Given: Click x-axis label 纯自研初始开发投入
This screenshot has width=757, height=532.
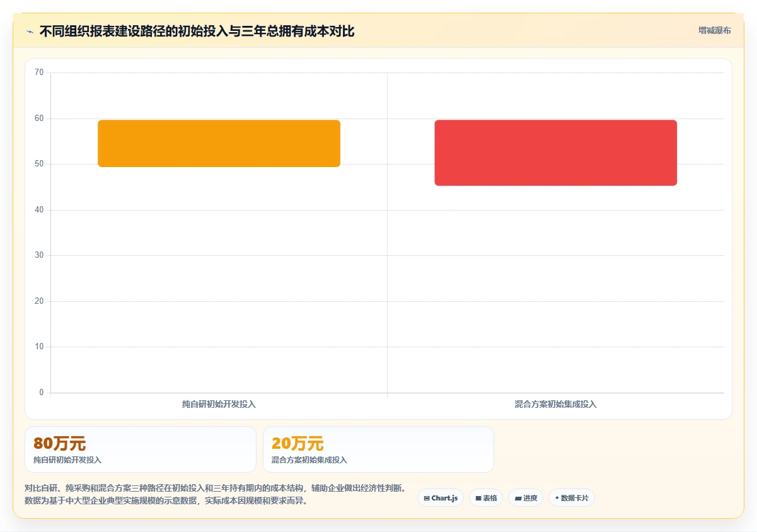Looking at the screenshot, I should tap(219, 404).
